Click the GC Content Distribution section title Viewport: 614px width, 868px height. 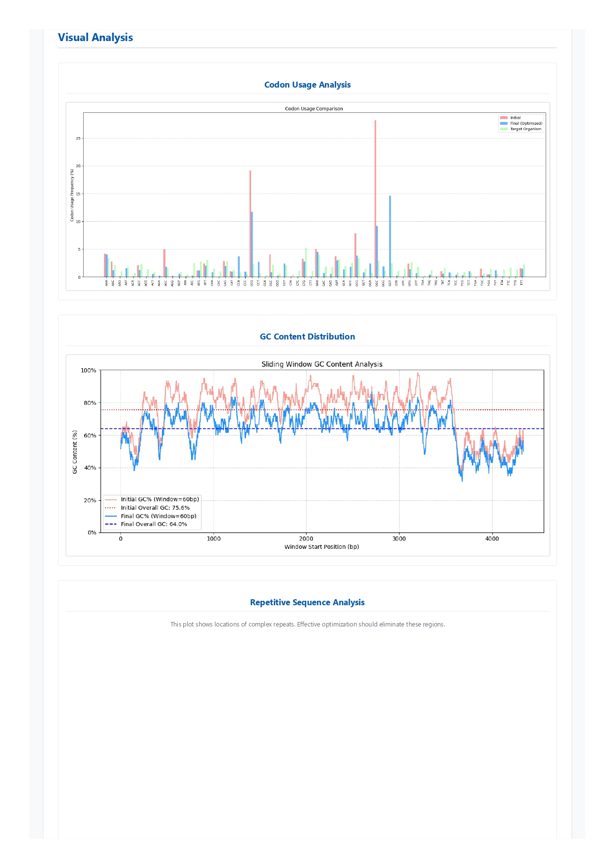(x=307, y=337)
